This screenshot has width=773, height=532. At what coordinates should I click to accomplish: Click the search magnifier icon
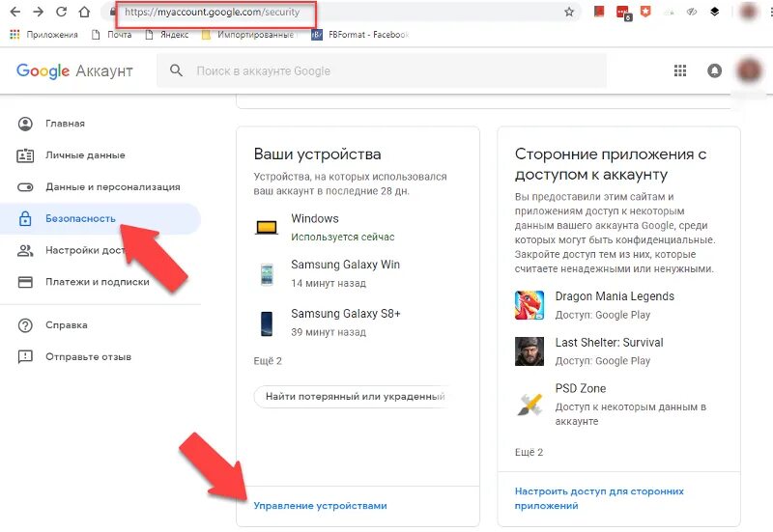tap(176, 70)
